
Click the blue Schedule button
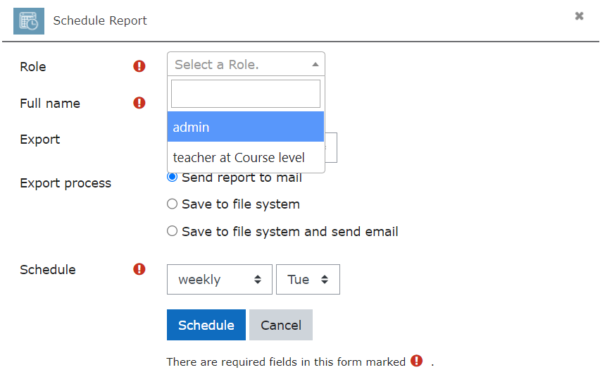point(206,325)
